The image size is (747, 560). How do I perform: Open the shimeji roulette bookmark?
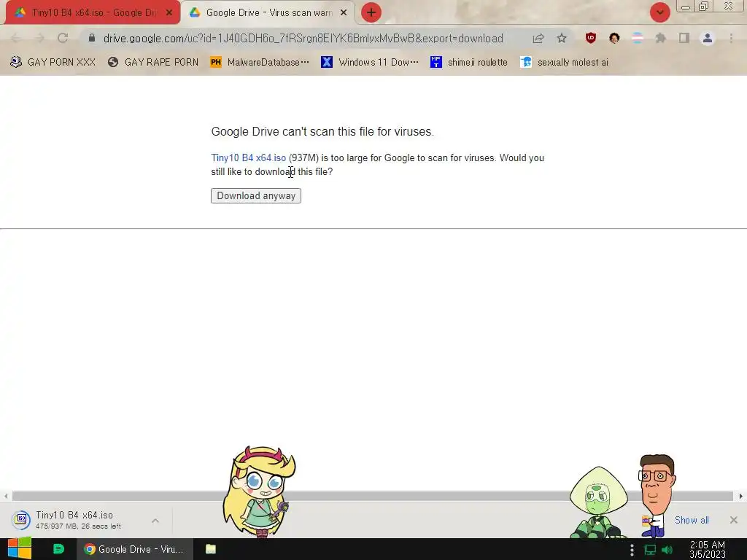[x=469, y=63]
